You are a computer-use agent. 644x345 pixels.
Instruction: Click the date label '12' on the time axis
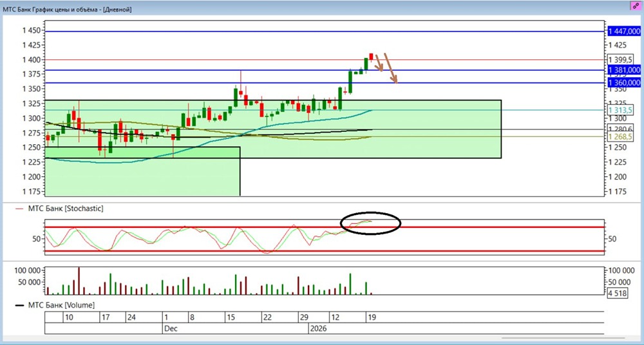(x=335, y=317)
